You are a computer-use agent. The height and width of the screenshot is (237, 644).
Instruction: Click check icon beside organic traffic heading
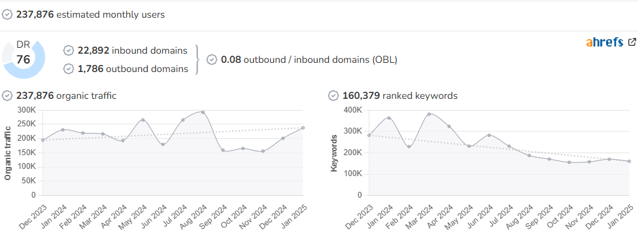7,96
